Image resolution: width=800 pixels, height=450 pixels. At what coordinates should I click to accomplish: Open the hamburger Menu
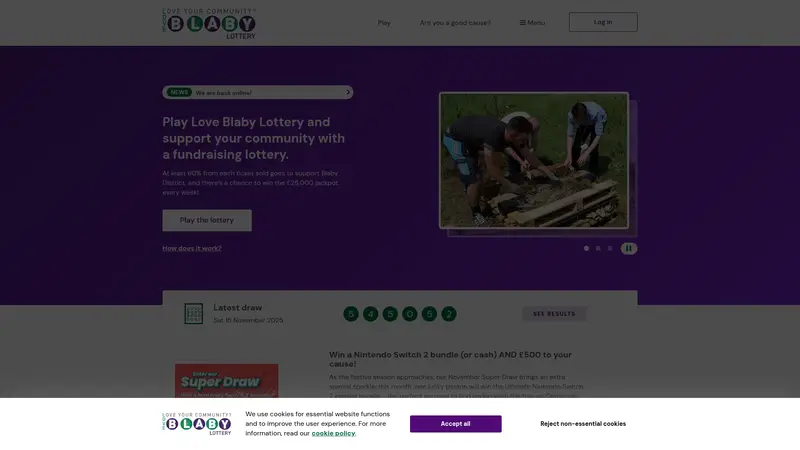[x=532, y=23]
